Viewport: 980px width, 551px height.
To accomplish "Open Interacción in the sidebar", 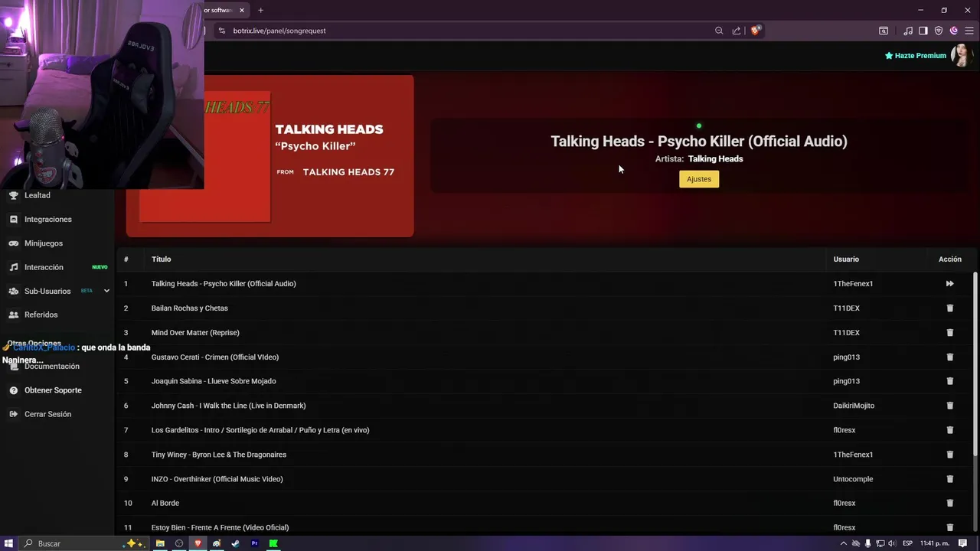I will coord(44,267).
